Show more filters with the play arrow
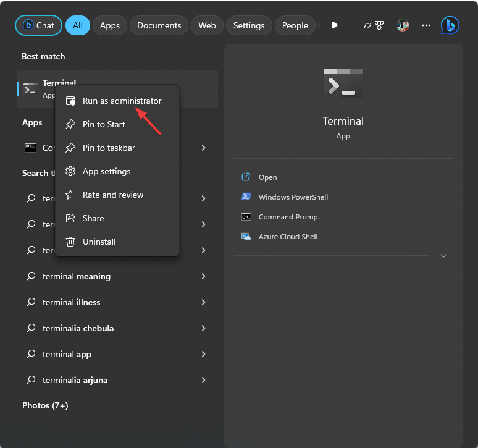The image size is (478, 448). 335,25
